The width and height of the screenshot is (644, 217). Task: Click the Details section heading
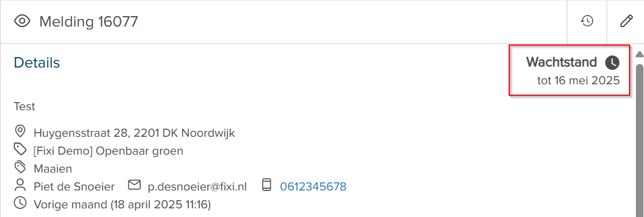pyautogui.click(x=37, y=62)
